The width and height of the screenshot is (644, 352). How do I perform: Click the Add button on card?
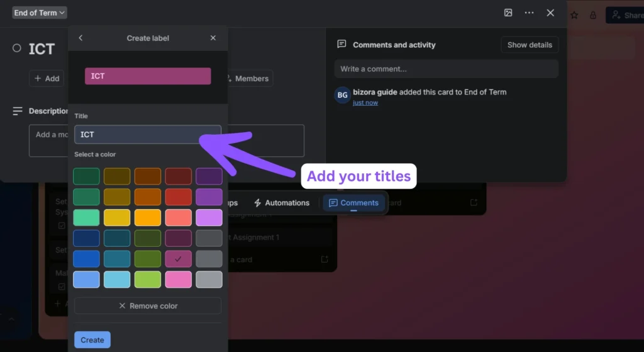tap(47, 78)
